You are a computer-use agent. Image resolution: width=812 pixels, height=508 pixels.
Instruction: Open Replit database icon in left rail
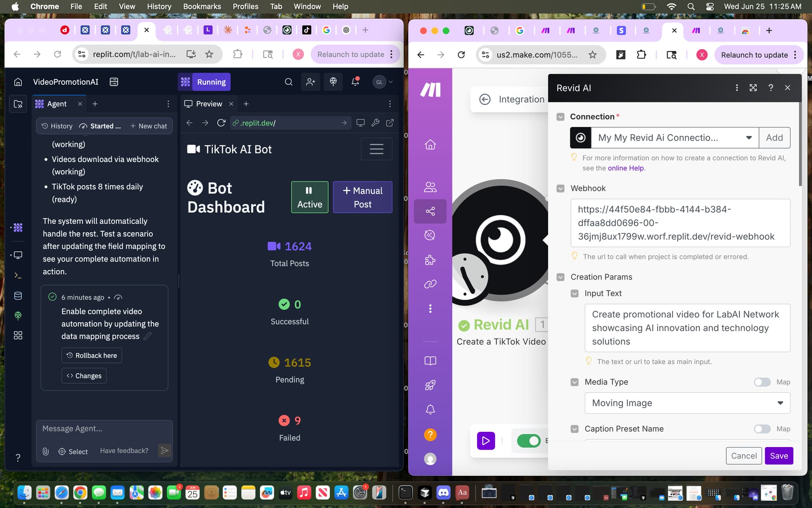pyautogui.click(x=18, y=295)
